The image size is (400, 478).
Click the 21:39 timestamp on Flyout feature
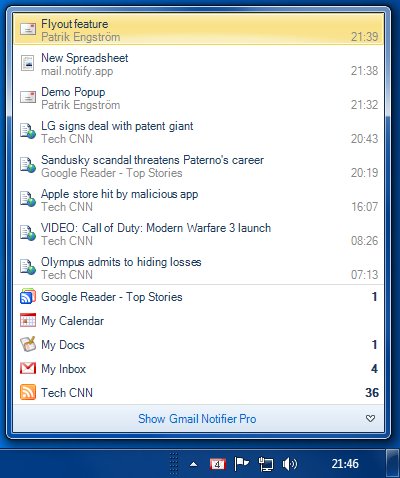364,36
